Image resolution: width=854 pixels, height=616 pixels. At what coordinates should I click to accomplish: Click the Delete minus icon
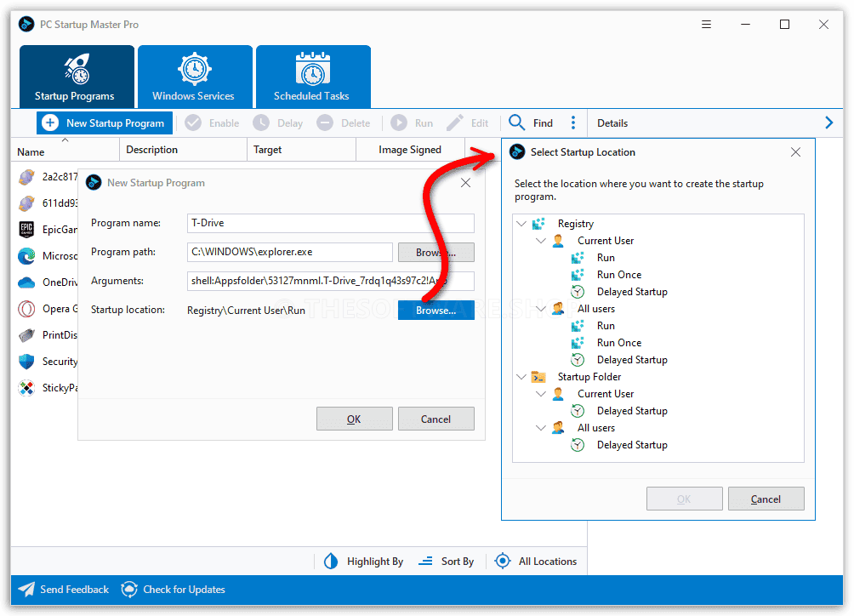point(325,123)
